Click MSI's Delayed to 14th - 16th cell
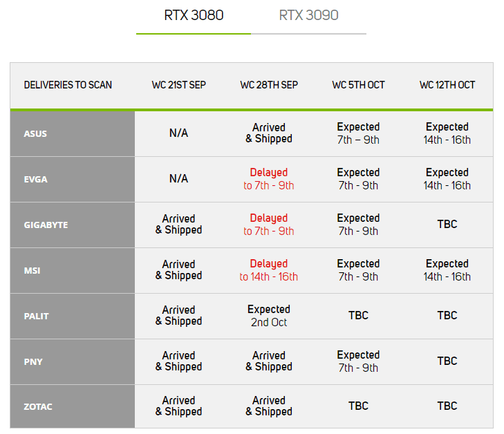 coord(269,270)
